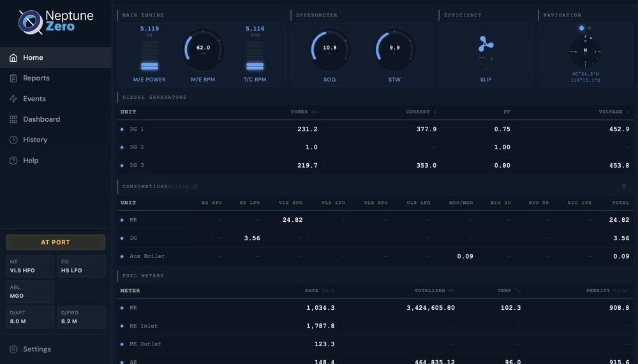Click the propeller SLIP efficiency icon
Viewport: 638px width, 364px height.
click(486, 44)
